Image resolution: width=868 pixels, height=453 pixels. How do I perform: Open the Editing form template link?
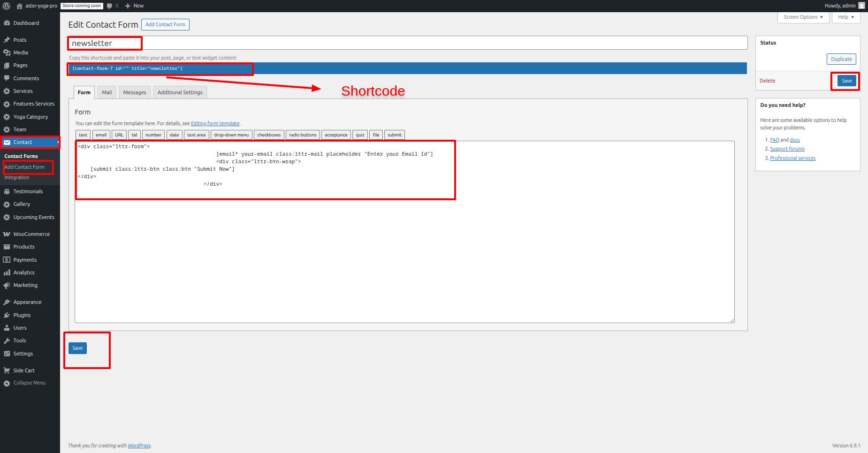pos(215,124)
